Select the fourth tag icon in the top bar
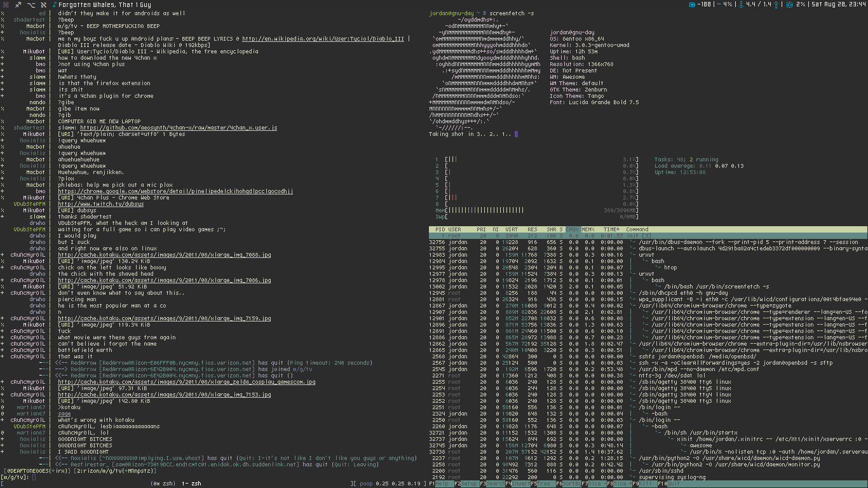Screen dimensions: 868x488 point(44,4)
